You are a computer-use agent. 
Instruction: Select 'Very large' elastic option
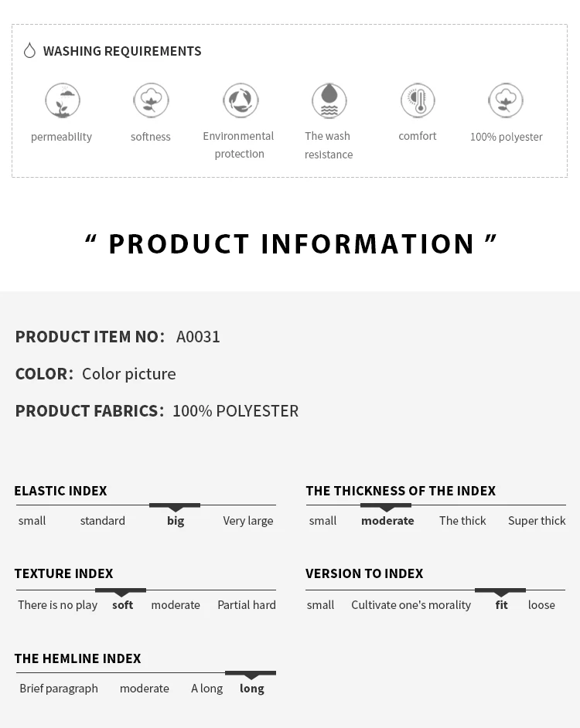pyautogui.click(x=248, y=521)
